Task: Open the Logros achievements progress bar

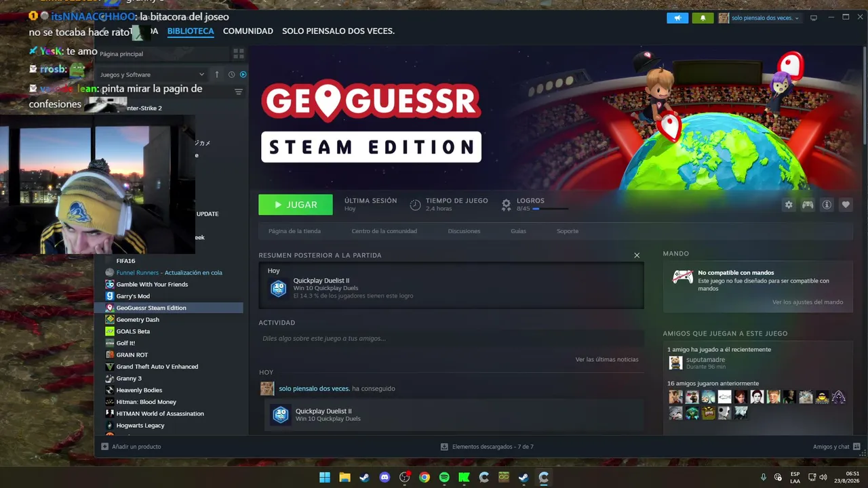Action: 550,209
